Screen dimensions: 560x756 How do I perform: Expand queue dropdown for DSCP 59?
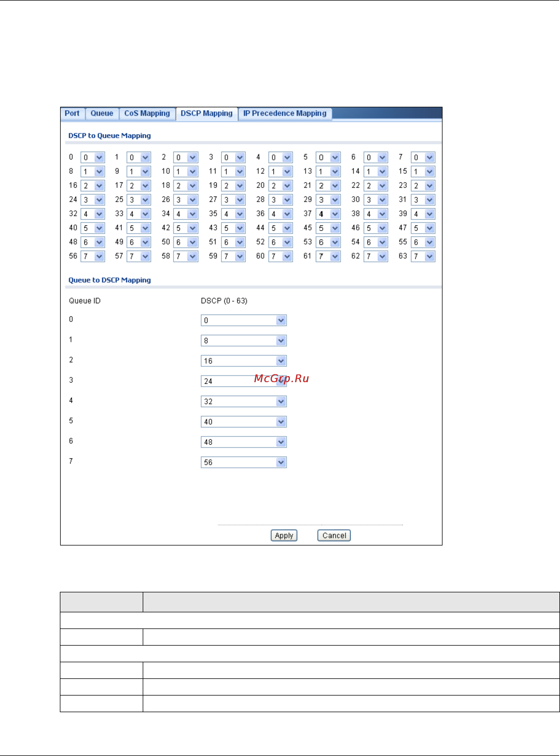tap(233, 257)
